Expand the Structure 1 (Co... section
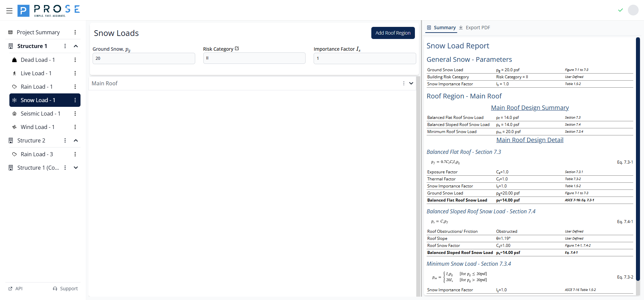This screenshot has height=300, width=644. pyautogui.click(x=76, y=168)
